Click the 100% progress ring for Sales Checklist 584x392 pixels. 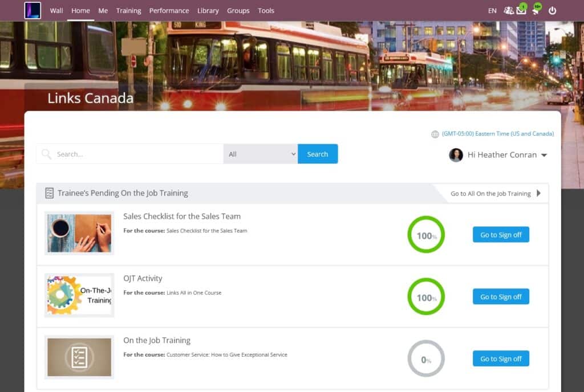(x=426, y=235)
